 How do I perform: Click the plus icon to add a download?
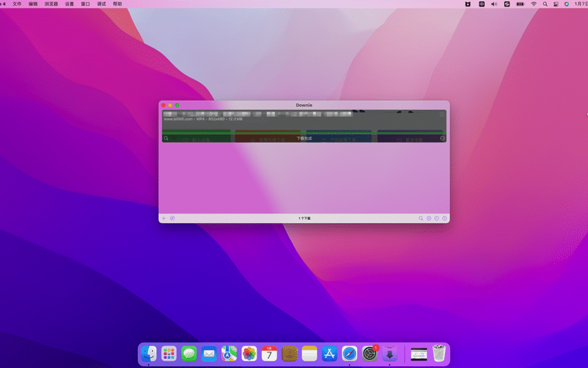coord(164,218)
